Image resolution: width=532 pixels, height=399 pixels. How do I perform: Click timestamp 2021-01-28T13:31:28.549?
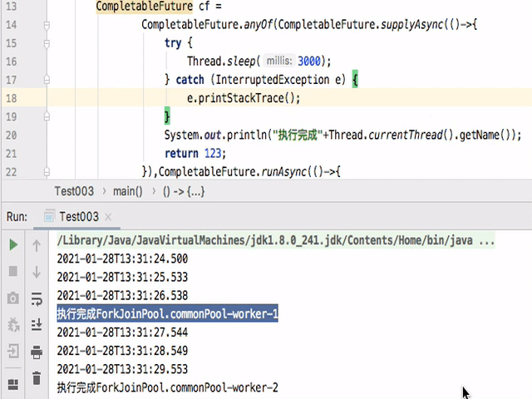(x=122, y=351)
